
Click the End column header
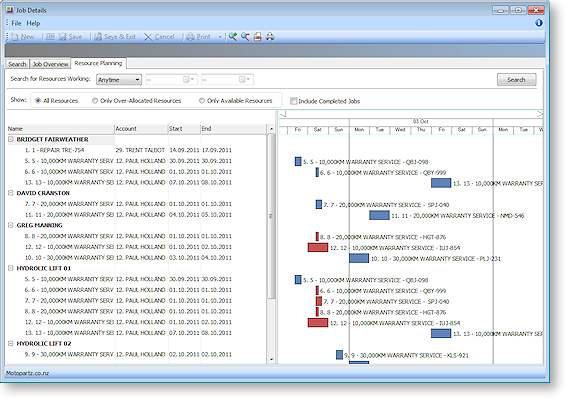click(233, 129)
